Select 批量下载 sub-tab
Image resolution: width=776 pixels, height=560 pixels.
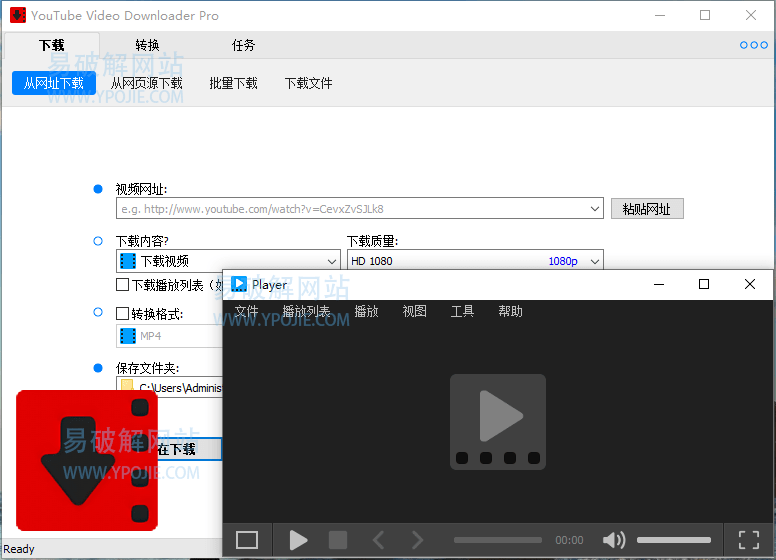[233, 83]
